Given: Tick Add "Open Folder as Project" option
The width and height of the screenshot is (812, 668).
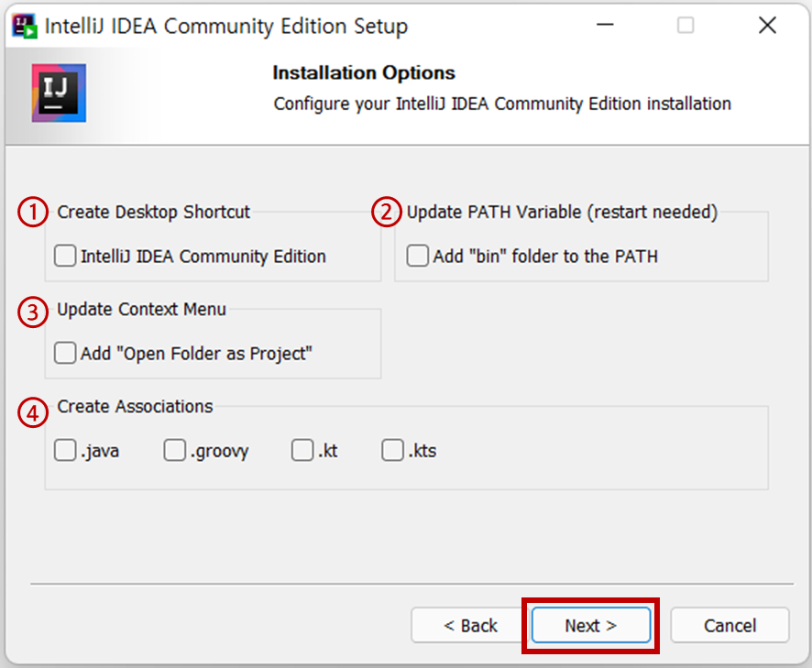Looking at the screenshot, I should point(65,353).
